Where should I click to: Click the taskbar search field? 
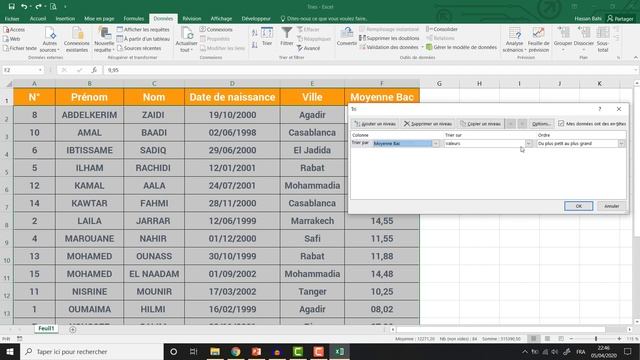point(92,351)
